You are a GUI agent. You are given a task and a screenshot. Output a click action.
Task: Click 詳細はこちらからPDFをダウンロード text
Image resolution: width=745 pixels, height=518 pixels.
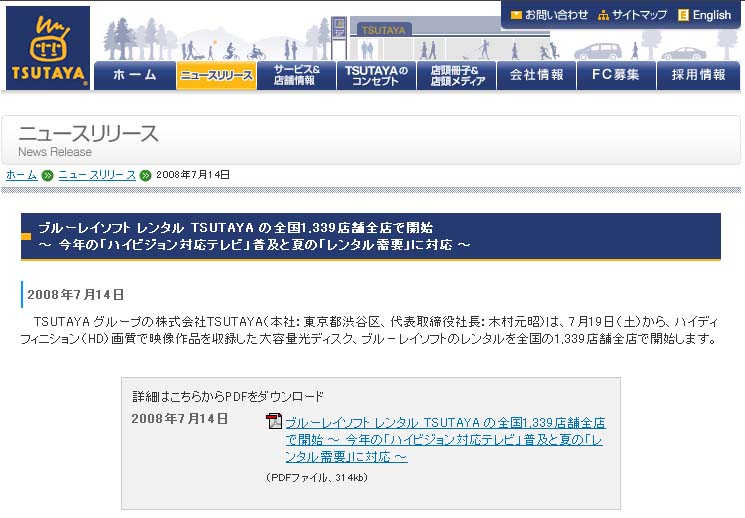pos(228,396)
